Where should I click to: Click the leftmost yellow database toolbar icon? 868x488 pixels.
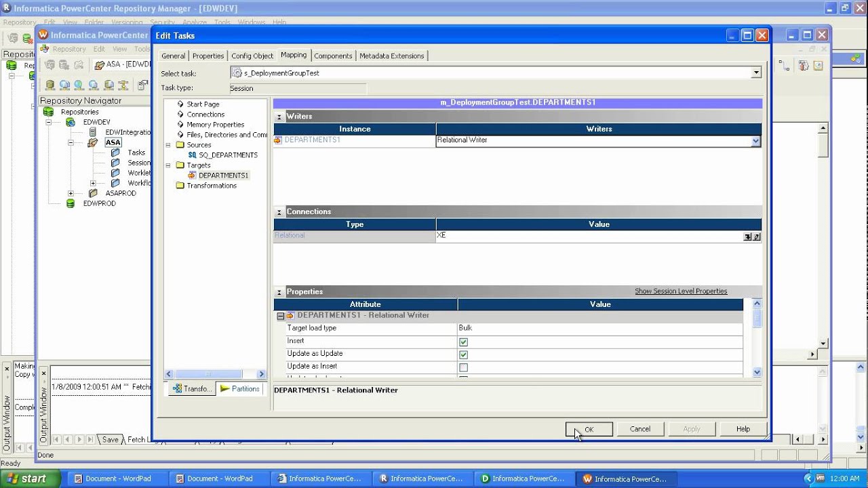50,85
